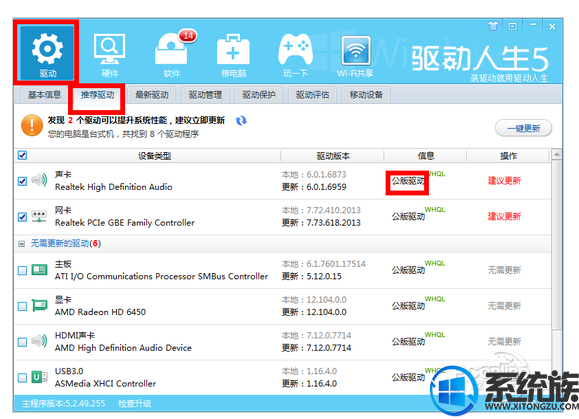Open the 软件 software disc icon
The width and height of the screenshot is (579, 419).
point(172,55)
